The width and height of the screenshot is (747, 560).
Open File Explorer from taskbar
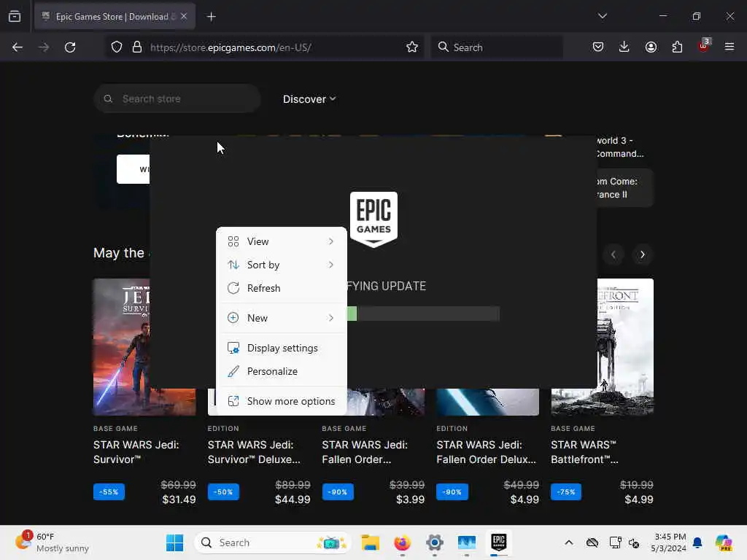pos(370,542)
